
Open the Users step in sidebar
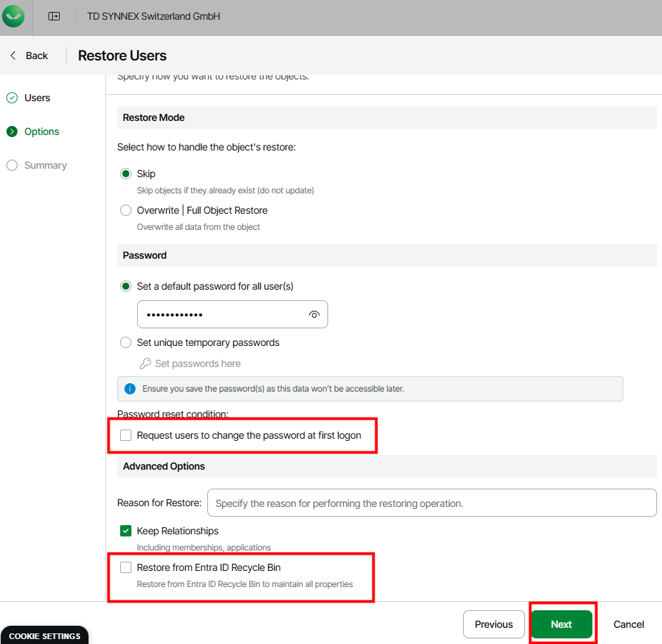click(37, 98)
